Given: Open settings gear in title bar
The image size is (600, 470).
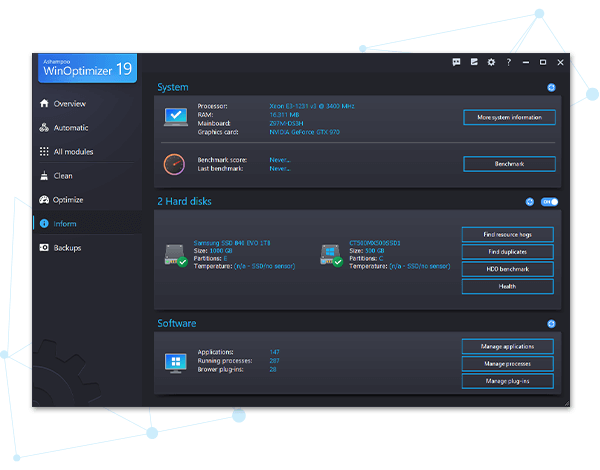Looking at the screenshot, I should tap(491, 62).
